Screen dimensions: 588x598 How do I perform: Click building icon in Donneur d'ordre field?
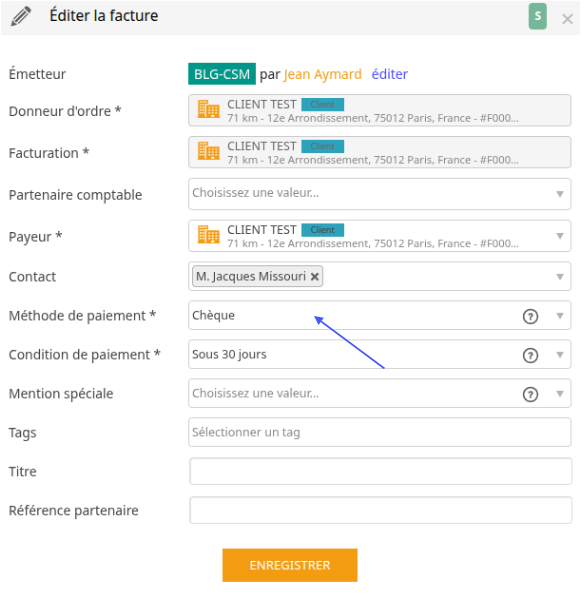(208, 109)
